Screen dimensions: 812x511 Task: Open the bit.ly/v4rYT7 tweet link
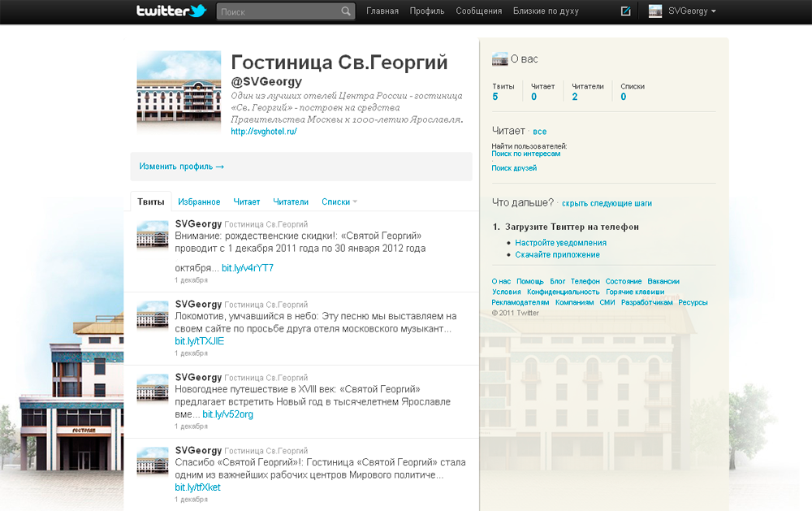click(248, 268)
